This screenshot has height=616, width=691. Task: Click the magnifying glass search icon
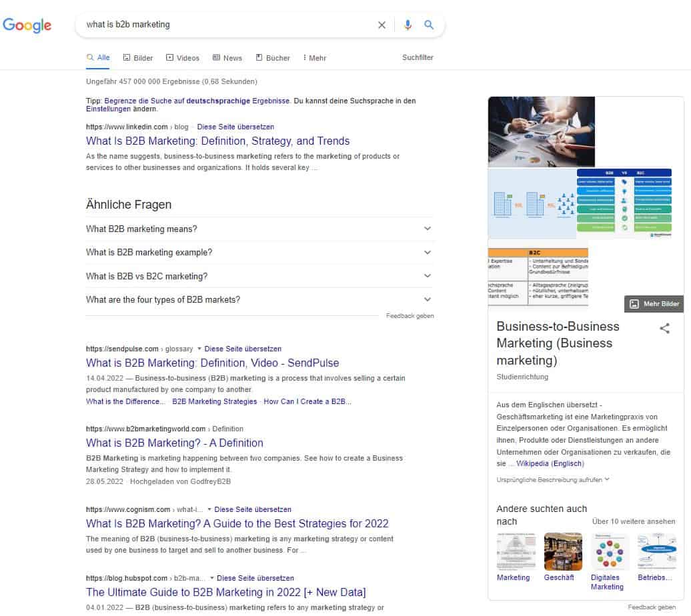[428, 25]
